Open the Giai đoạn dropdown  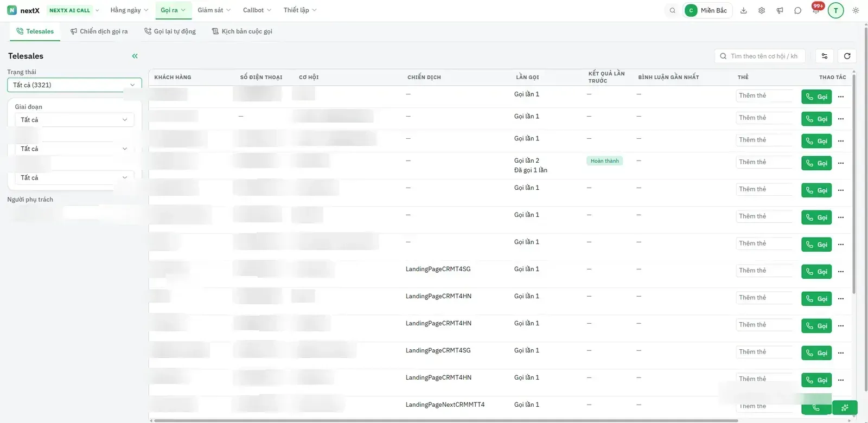[74, 120]
